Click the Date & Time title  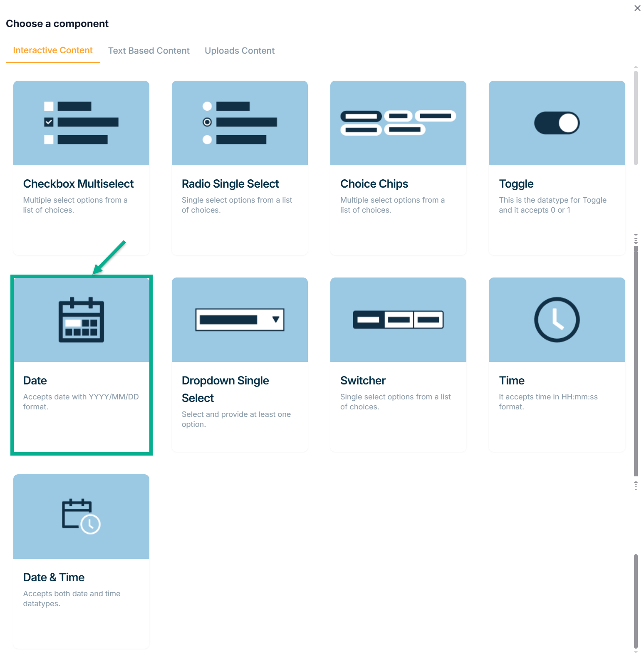54,577
